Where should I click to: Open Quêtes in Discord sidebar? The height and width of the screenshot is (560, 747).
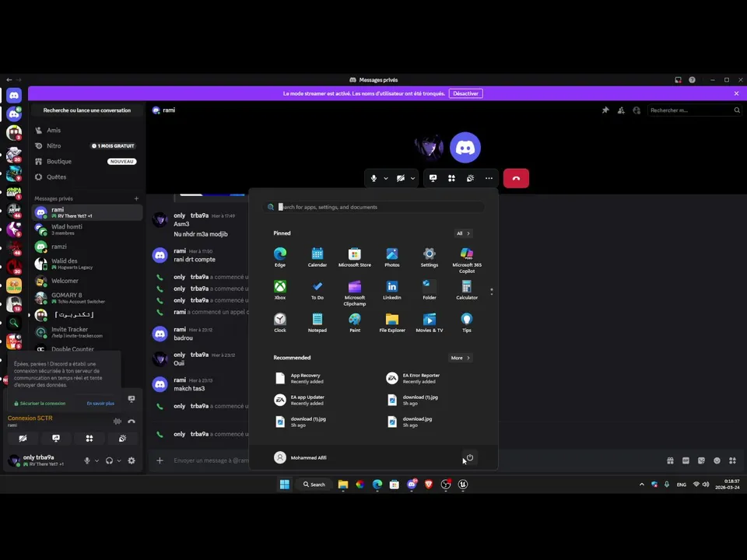tap(88, 177)
